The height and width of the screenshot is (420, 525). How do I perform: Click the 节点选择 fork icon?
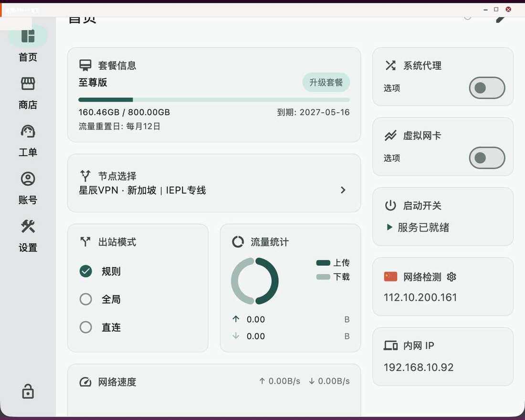85,176
